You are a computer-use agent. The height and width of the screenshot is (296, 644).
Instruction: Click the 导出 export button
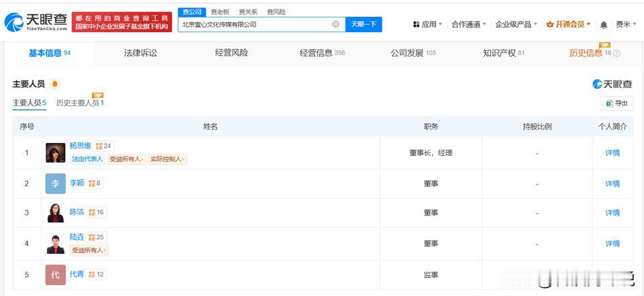coord(617,103)
